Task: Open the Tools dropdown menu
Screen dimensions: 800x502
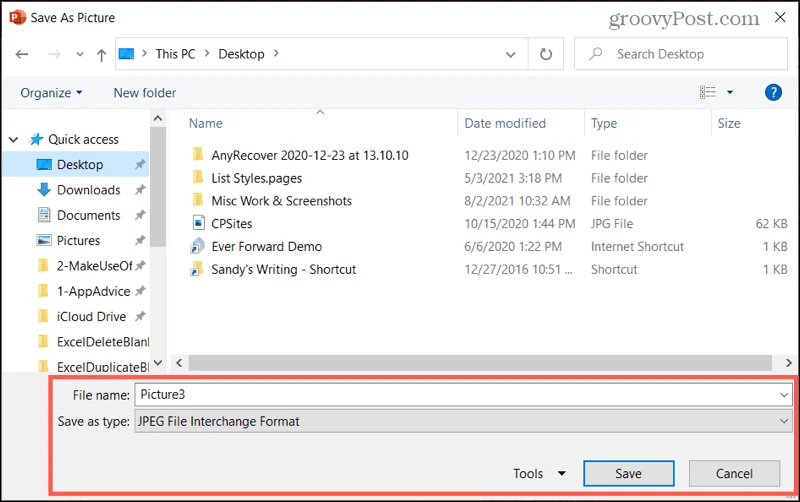Action: [539, 473]
